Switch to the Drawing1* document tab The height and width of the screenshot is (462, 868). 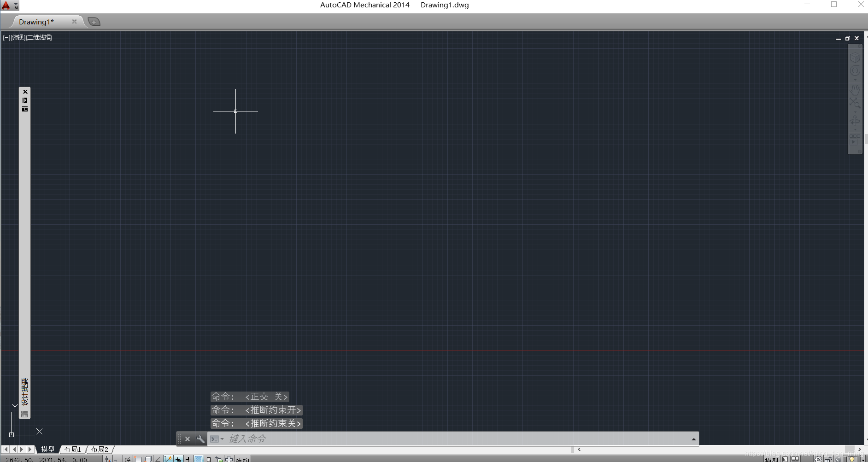(36, 22)
